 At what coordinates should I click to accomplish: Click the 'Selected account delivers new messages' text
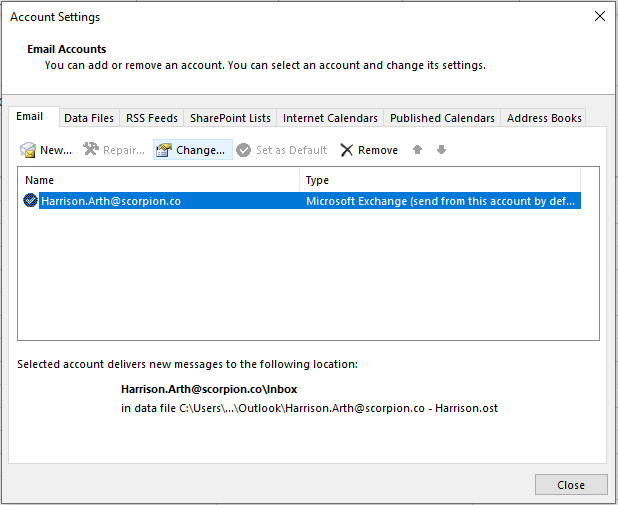187,364
